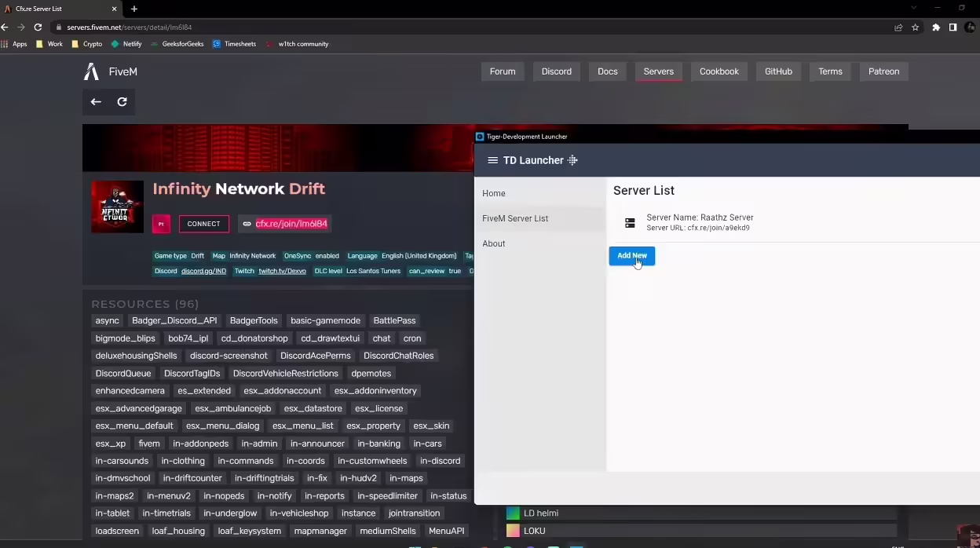Open the hamburger menu in TD Launcher

(x=492, y=160)
